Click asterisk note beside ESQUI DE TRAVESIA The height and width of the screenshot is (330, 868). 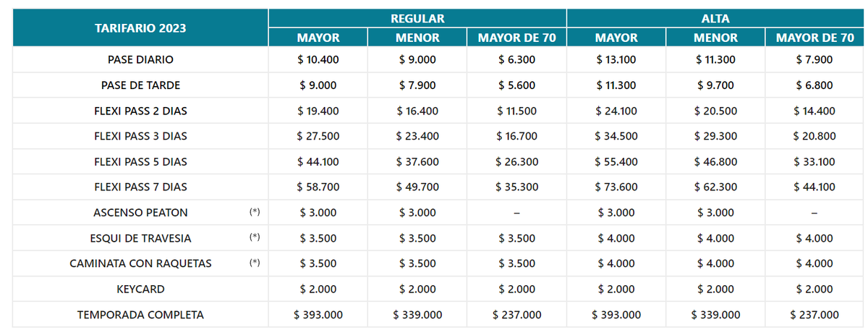254,238
